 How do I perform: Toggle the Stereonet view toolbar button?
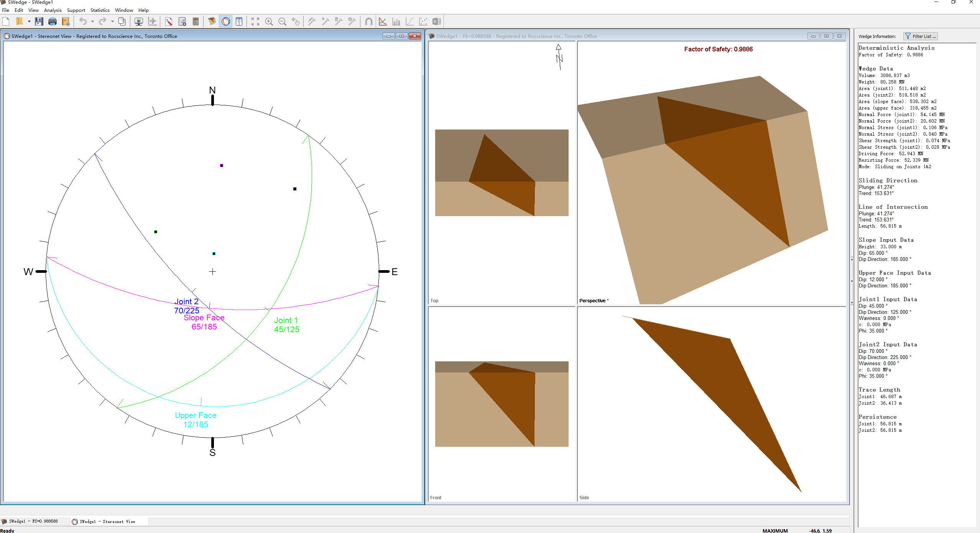(226, 21)
